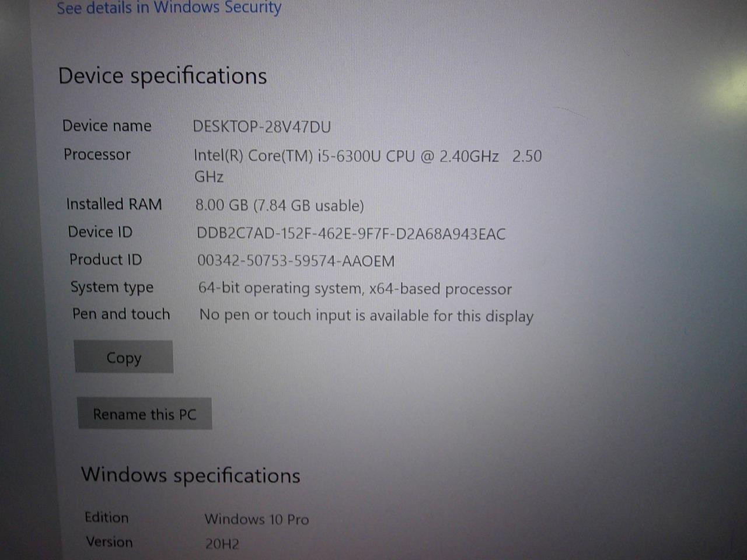
Task: Select Device ID value DDB2C7AD-152F-462E-9F7F-D2A68A943EAC
Action: pyautogui.click(x=351, y=234)
